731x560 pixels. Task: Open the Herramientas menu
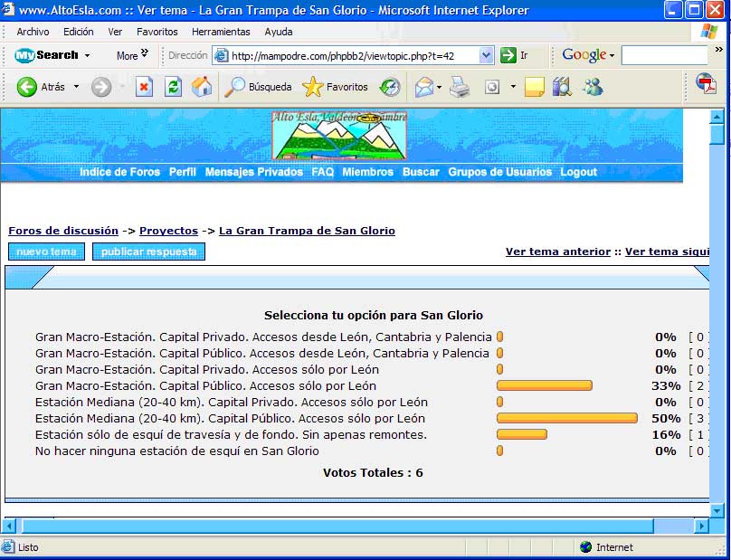pyautogui.click(x=221, y=32)
